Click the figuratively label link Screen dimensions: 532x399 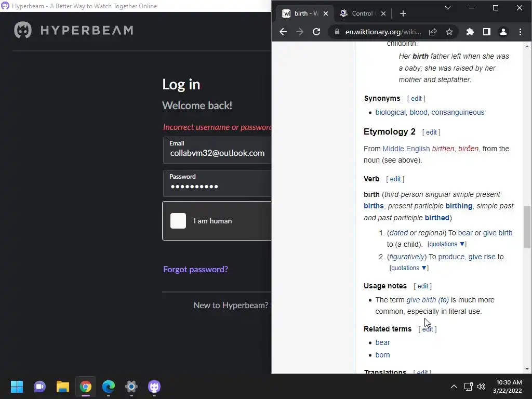tap(406, 257)
